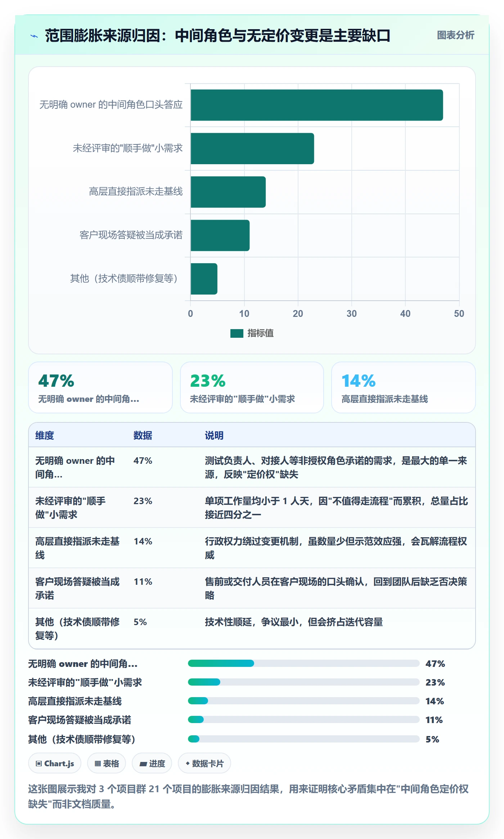Click the 指标值 legend text
The height and width of the screenshot is (839, 504).
pos(260,333)
